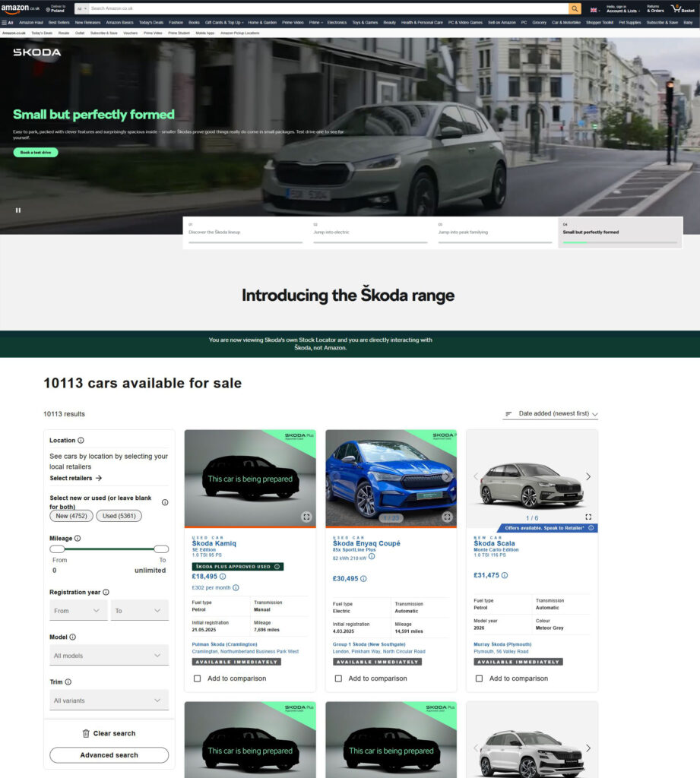Open Best Sellers in nav bar
The height and width of the screenshot is (778, 700).
pyautogui.click(x=59, y=22)
